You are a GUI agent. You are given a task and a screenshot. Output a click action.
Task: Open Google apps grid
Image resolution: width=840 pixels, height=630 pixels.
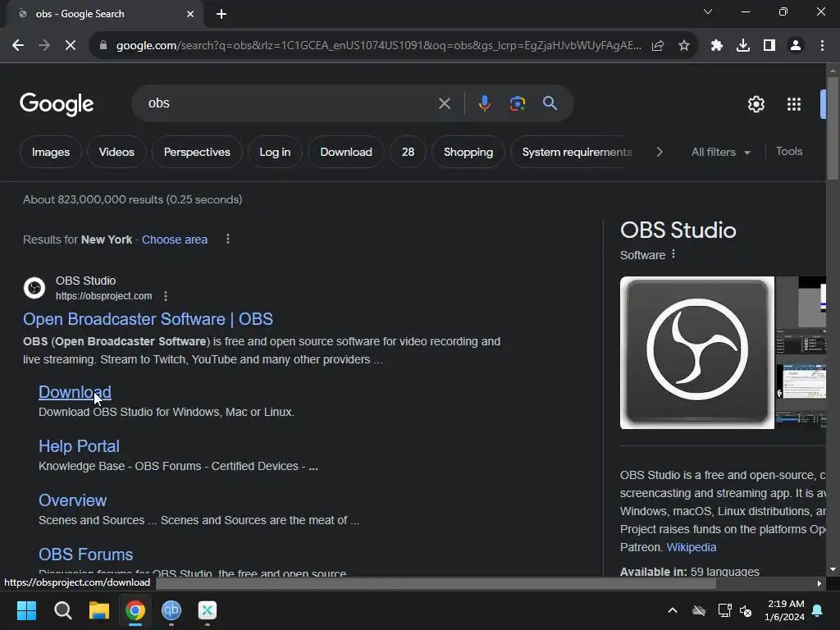[794, 104]
